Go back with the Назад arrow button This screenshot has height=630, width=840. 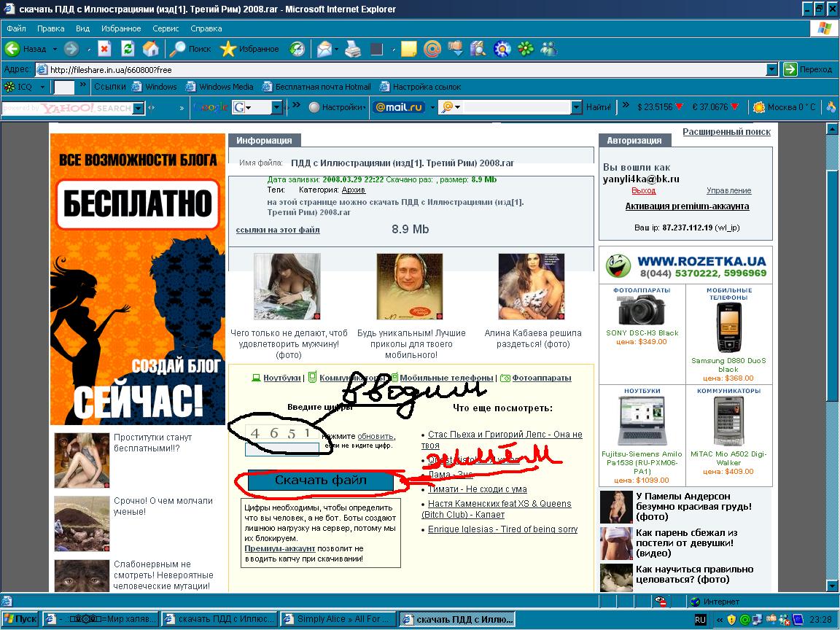pos(26,49)
